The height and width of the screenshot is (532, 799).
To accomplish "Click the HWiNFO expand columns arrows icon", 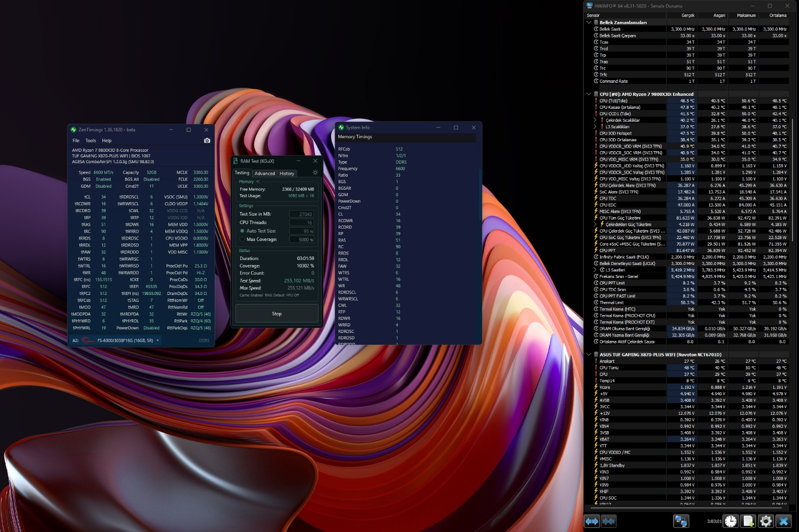I will [x=592, y=521].
